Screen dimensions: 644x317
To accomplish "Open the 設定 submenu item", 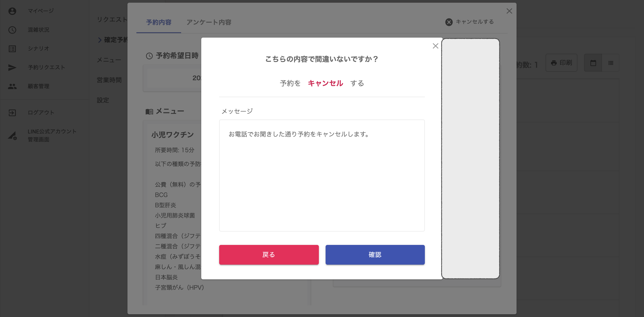I will (103, 100).
